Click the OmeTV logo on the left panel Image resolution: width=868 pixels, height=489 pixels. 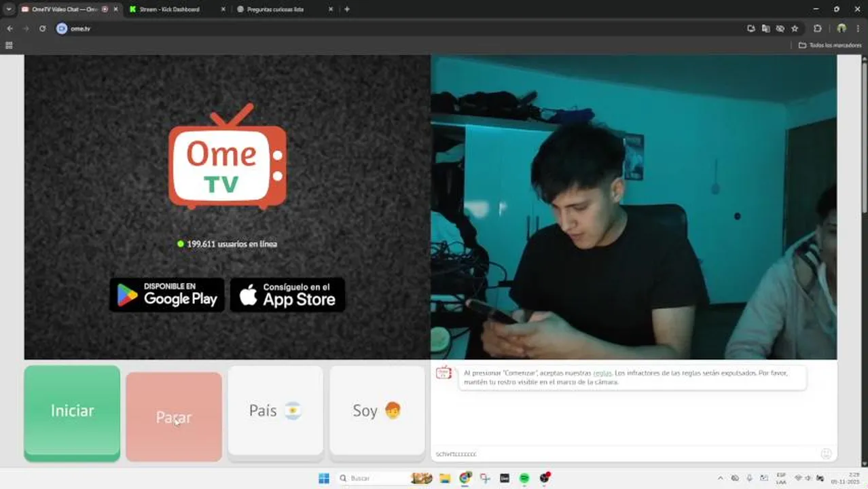228,156
